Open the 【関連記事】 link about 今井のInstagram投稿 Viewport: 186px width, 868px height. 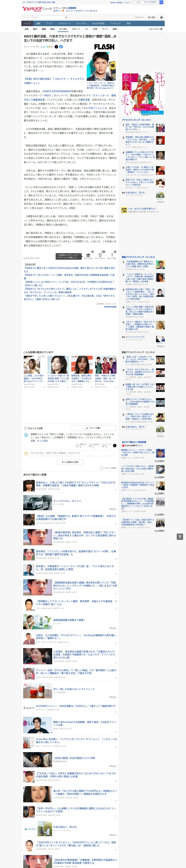pyautogui.click(x=70, y=270)
